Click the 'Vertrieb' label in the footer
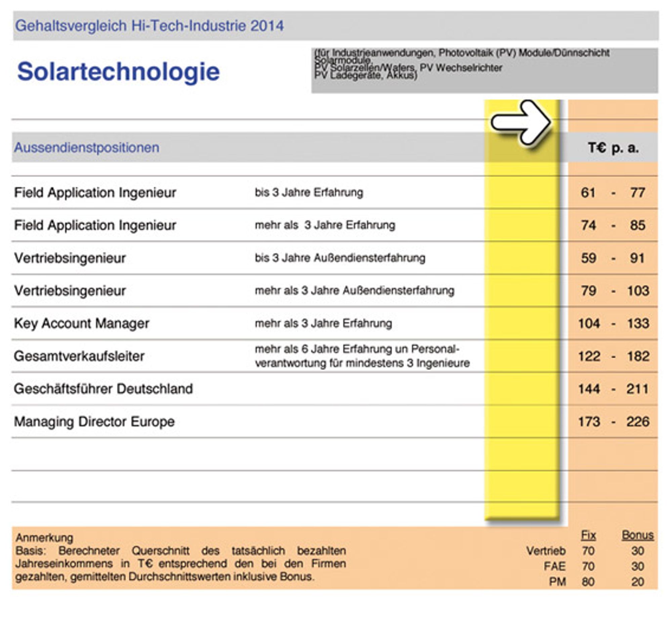The image size is (672, 625). pos(546,551)
